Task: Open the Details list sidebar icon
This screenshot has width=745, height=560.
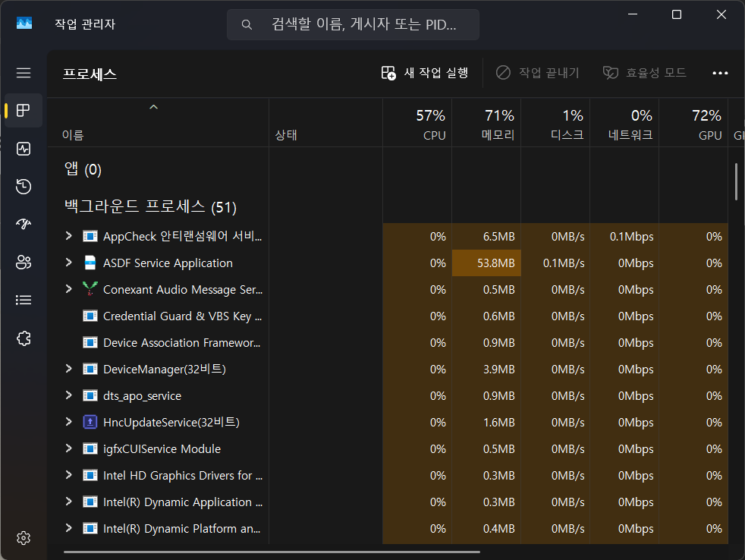Action: (x=24, y=300)
